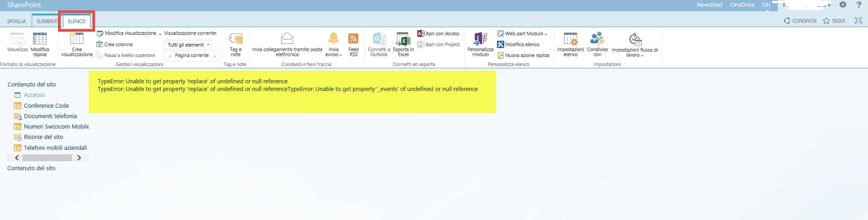Click CONDIVIDI share button
This screenshot has width=868, height=220.
pyautogui.click(x=800, y=21)
